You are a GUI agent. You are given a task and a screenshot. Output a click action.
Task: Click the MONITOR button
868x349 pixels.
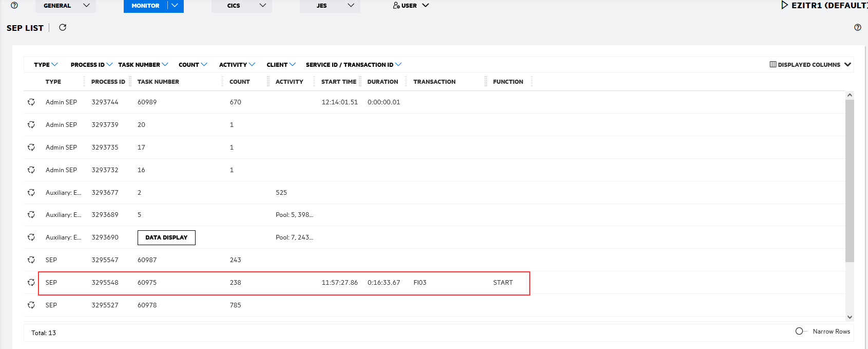click(146, 6)
